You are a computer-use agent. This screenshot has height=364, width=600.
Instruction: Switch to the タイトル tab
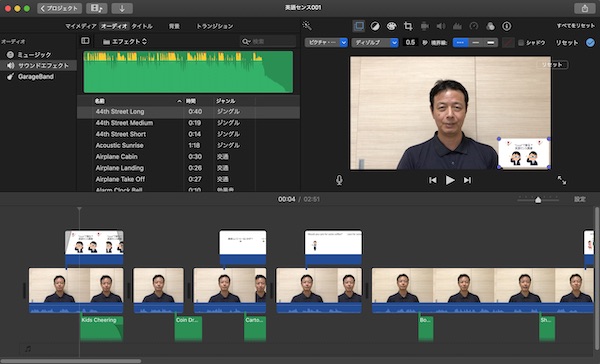(x=142, y=26)
